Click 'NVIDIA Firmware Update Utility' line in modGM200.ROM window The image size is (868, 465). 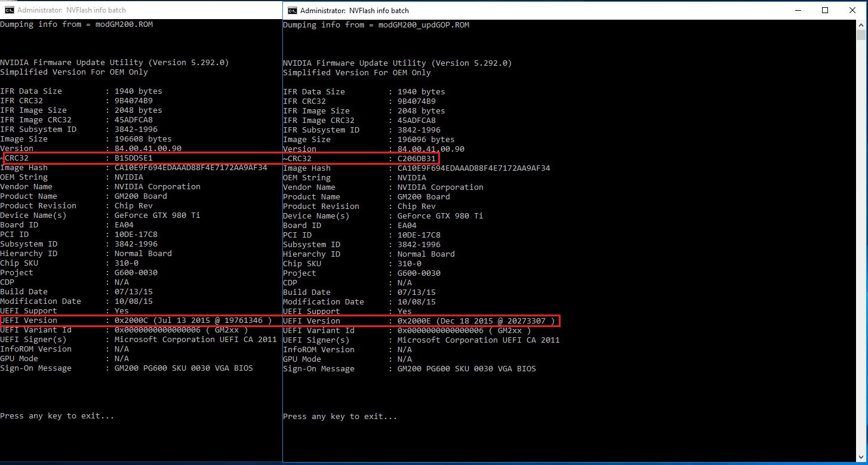coord(115,63)
